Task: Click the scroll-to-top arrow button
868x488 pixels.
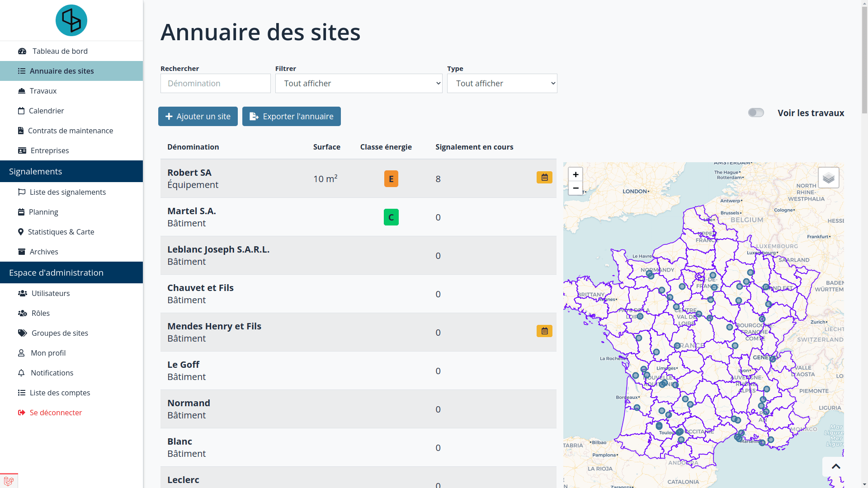Action: point(835,466)
